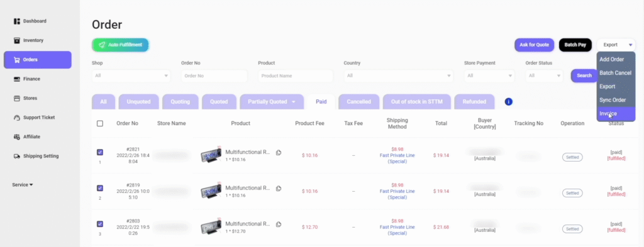Click the Auto Fulfillment button
Viewport: 644px width, 247px height.
click(x=120, y=45)
